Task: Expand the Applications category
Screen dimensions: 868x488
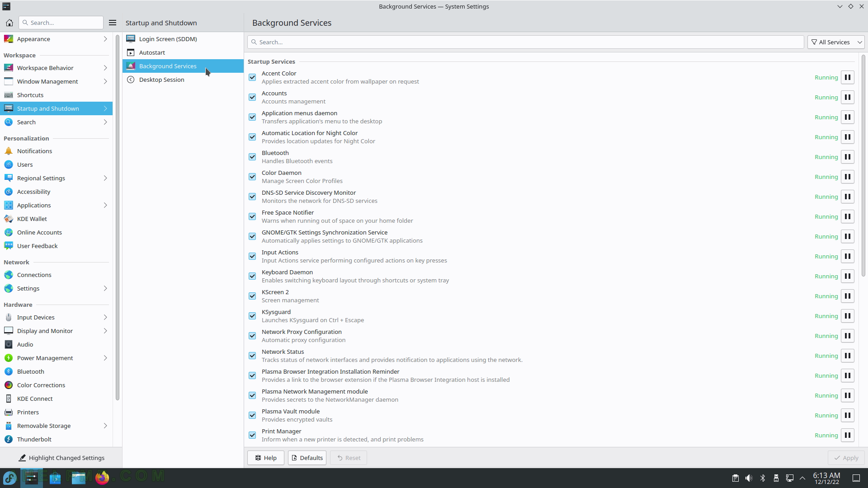Action: click(105, 205)
